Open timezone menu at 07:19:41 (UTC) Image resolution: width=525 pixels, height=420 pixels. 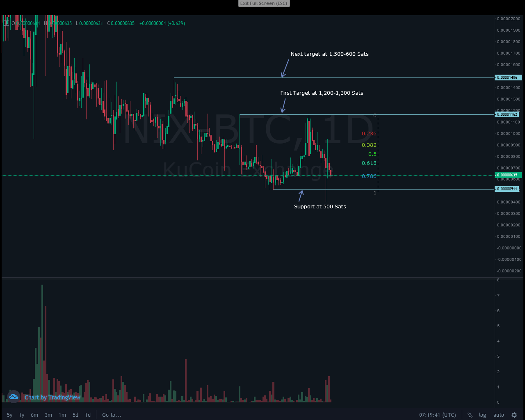click(x=438, y=415)
